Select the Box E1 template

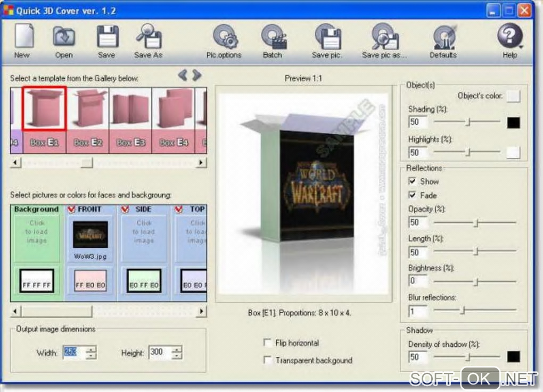point(44,120)
